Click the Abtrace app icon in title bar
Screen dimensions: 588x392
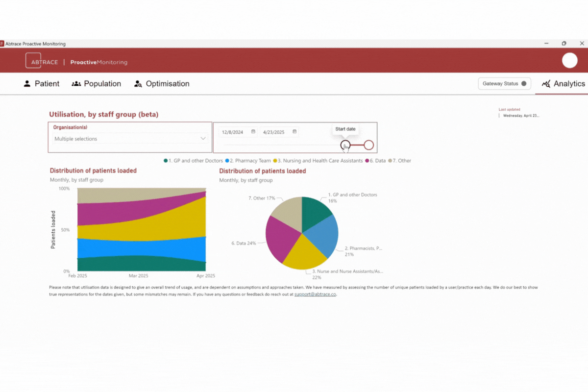2,44
